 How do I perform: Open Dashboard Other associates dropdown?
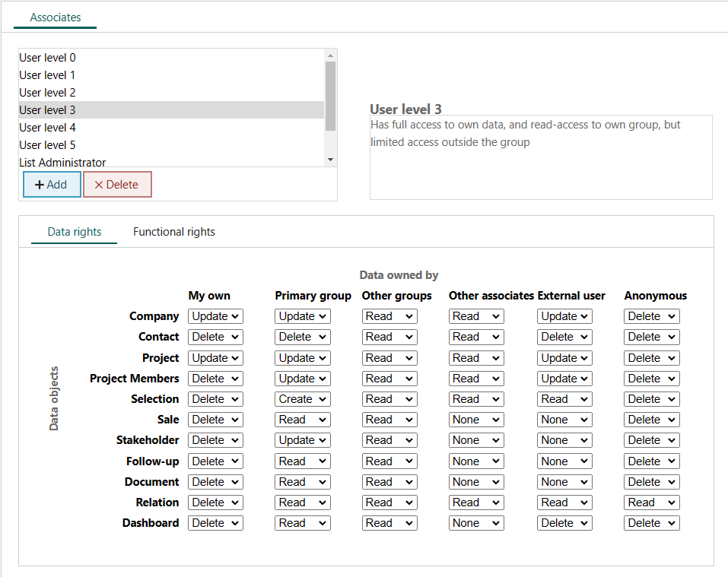476,523
